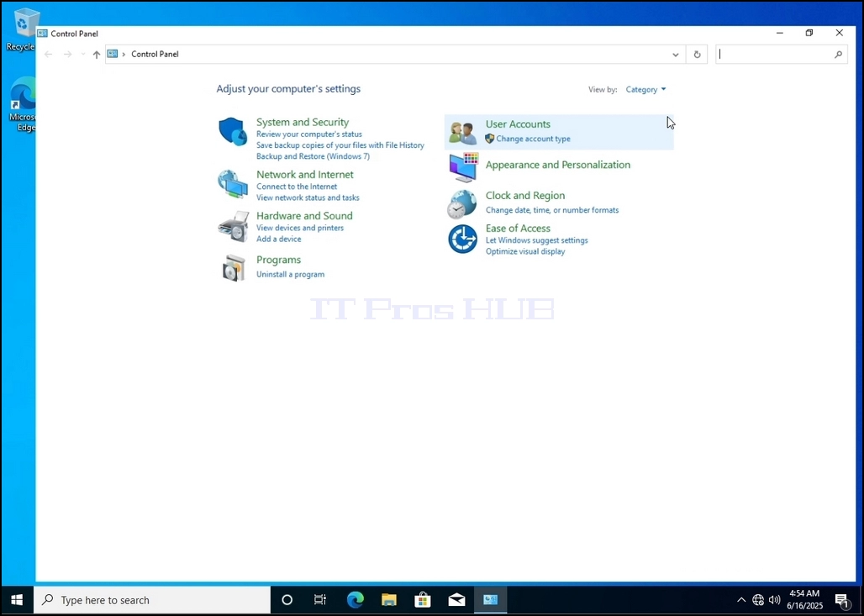The image size is (864, 616).
Task: Open Cortana circle on the taskbar
Action: pyautogui.click(x=287, y=600)
